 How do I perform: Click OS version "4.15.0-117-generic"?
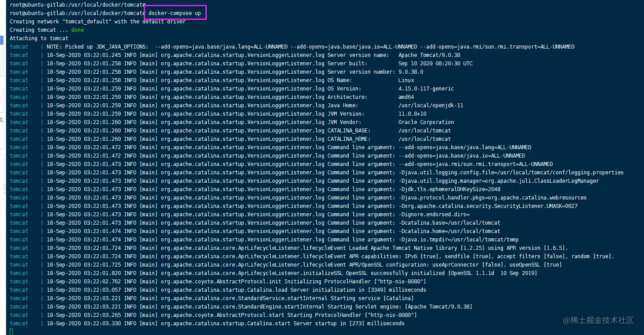426,89
